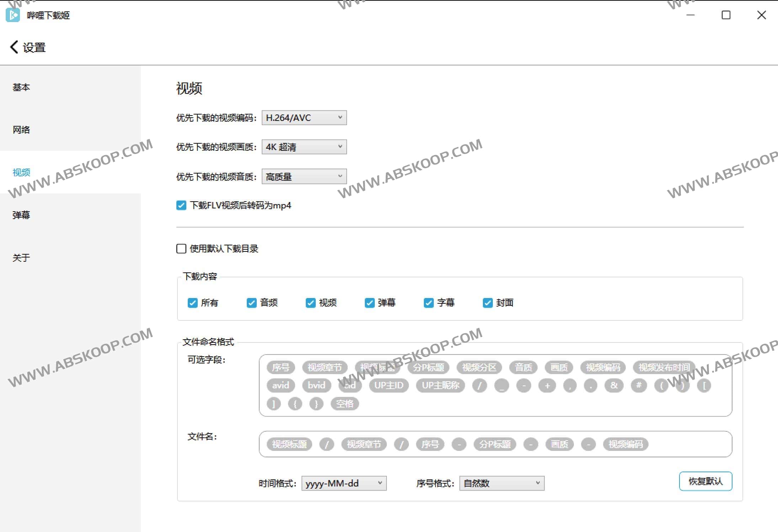
Task: Click the 序号 field tag in 可选字段
Action: click(x=281, y=367)
